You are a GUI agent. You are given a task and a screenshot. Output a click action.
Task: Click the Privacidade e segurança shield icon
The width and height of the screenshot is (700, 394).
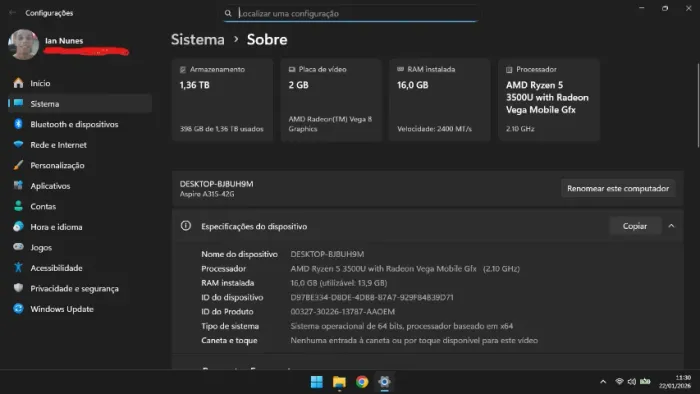[x=18, y=288]
